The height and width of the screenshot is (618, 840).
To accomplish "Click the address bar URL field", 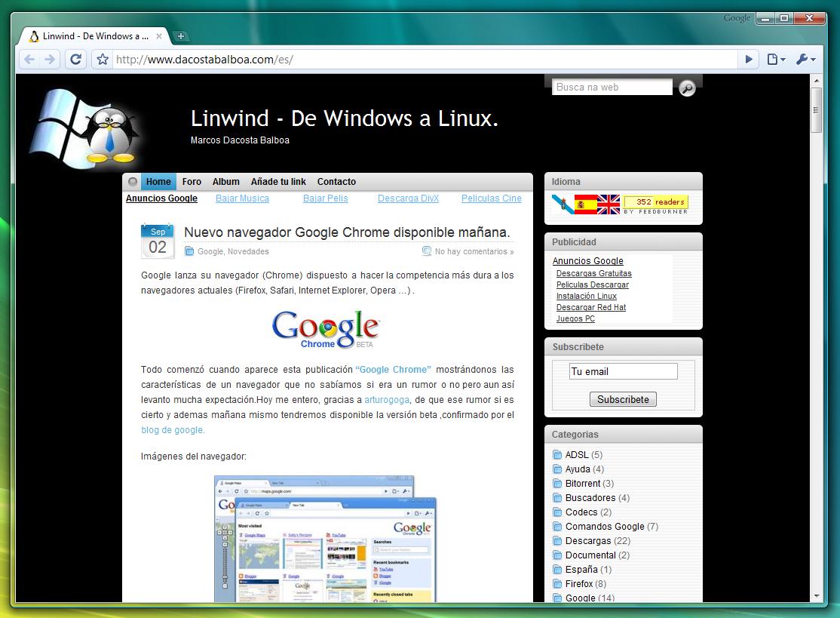I will tap(423, 60).
